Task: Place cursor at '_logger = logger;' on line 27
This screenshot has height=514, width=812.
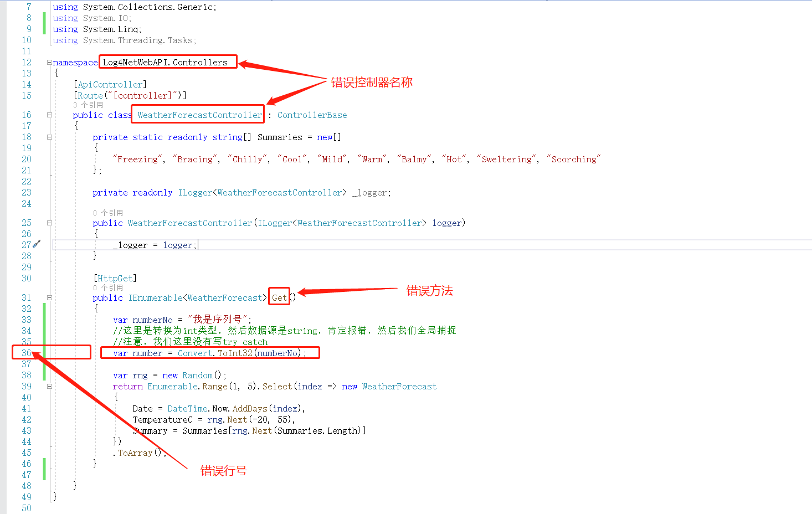Action: tap(155, 245)
